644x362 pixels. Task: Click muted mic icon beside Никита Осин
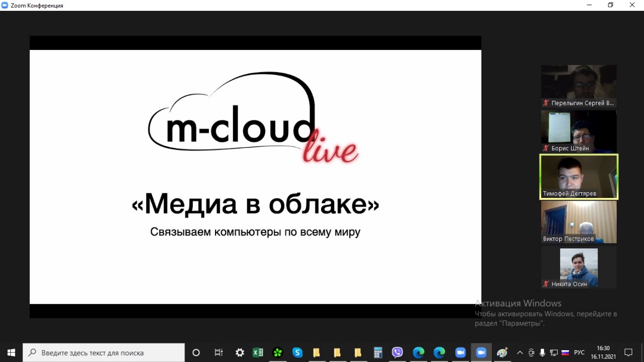point(546,284)
